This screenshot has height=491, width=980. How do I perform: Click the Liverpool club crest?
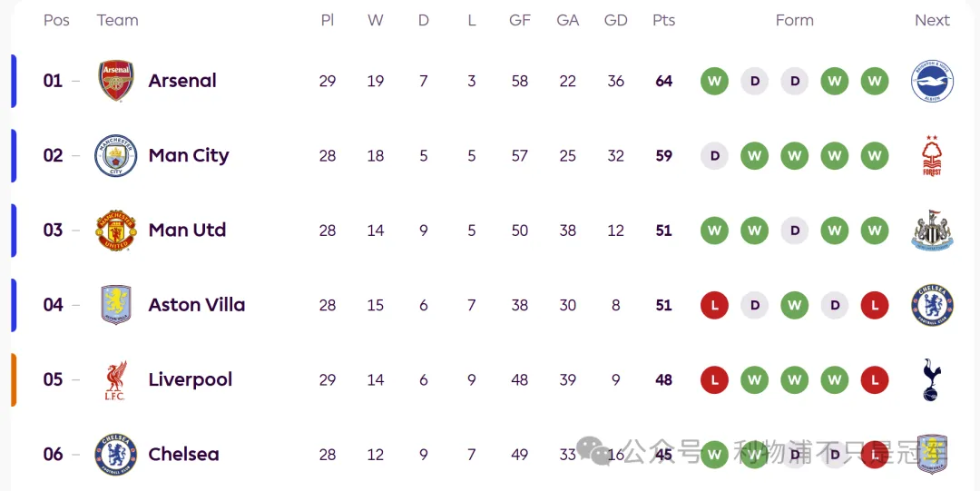coord(116,380)
